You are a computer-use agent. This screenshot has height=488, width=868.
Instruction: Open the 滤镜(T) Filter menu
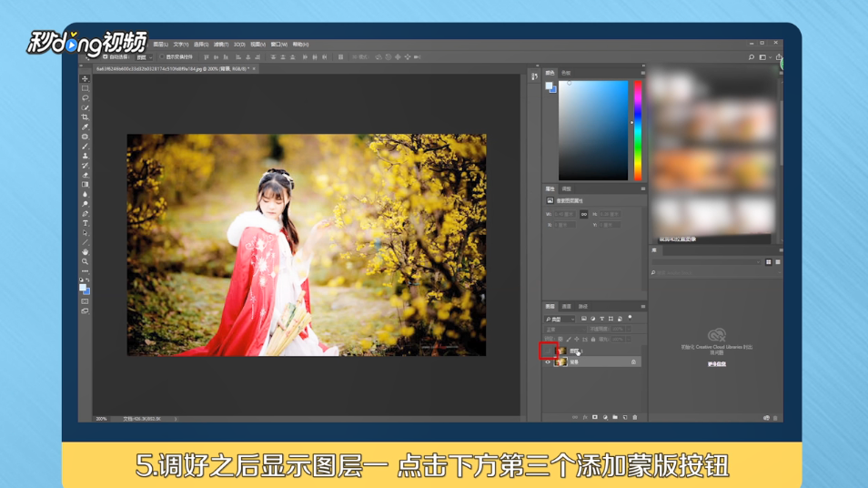(x=221, y=45)
